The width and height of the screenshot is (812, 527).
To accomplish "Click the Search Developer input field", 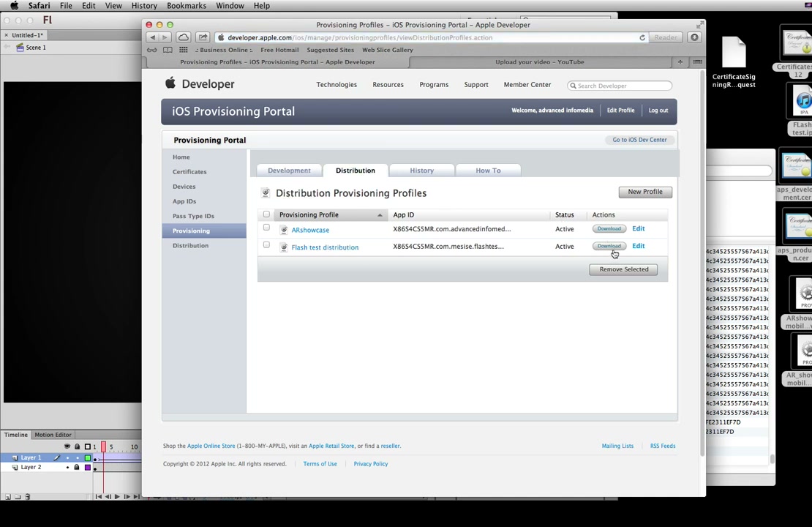I will pos(620,86).
